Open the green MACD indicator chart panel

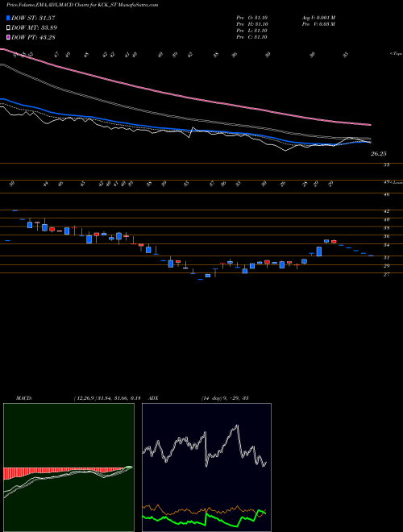coord(69,468)
